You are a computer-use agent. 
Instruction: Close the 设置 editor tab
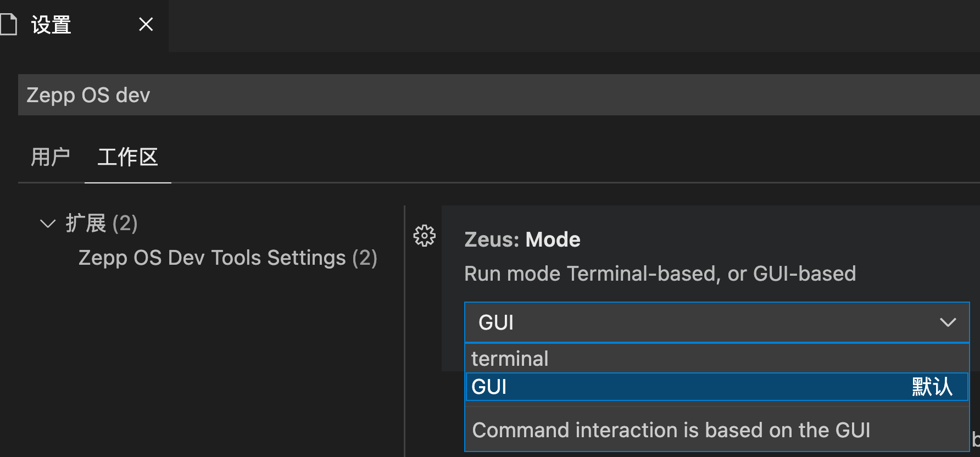click(x=146, y=25)
